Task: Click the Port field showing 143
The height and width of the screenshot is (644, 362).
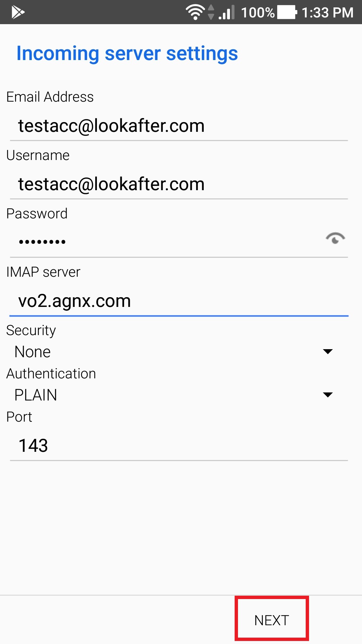Action: tap(178, 446)
